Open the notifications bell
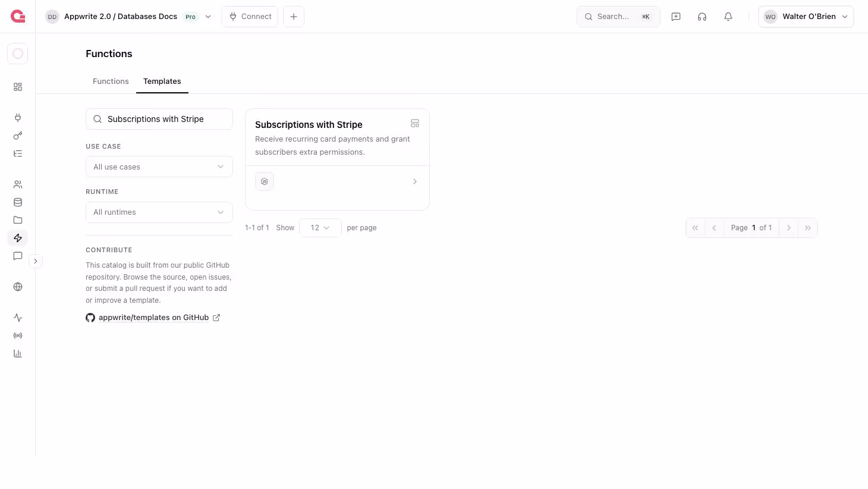 (x=728, y=17)
